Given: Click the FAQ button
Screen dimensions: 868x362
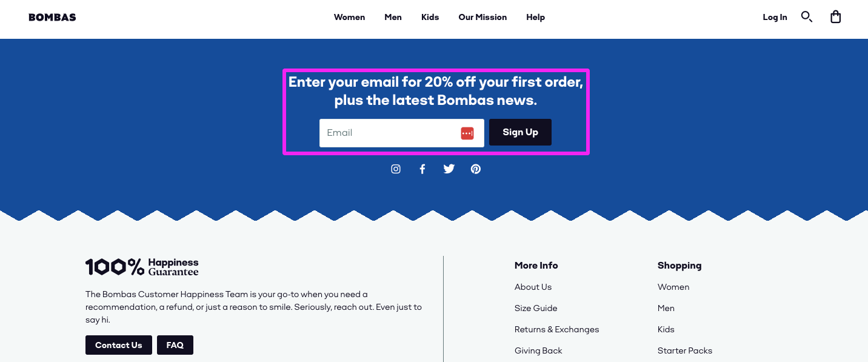Looking at the screenshot, I should 175,344.
